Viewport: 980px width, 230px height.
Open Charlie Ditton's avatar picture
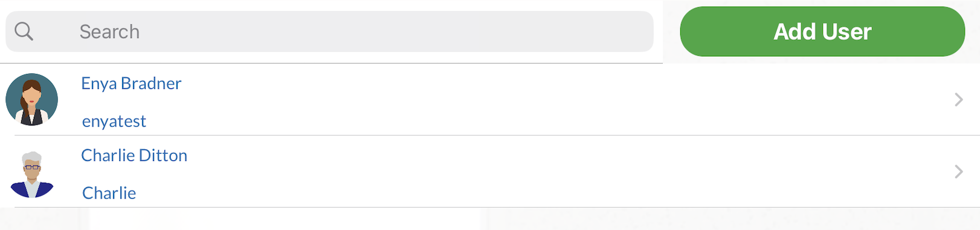pos(32,174)
